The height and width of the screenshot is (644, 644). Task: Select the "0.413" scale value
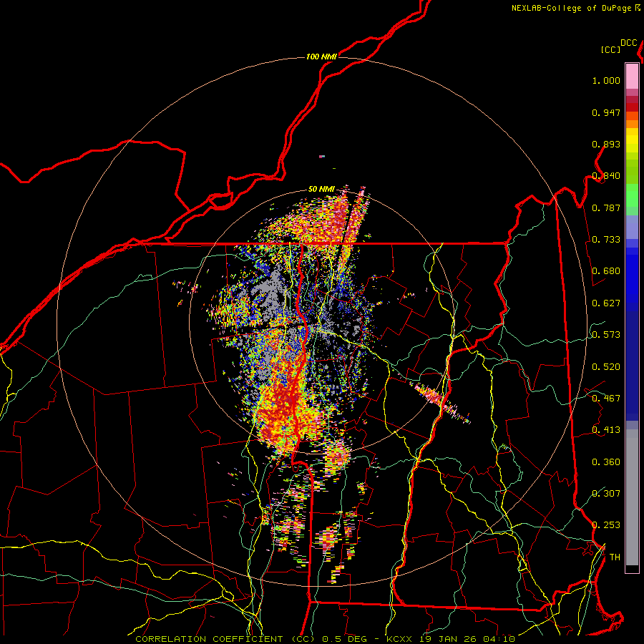pos(606,430)
